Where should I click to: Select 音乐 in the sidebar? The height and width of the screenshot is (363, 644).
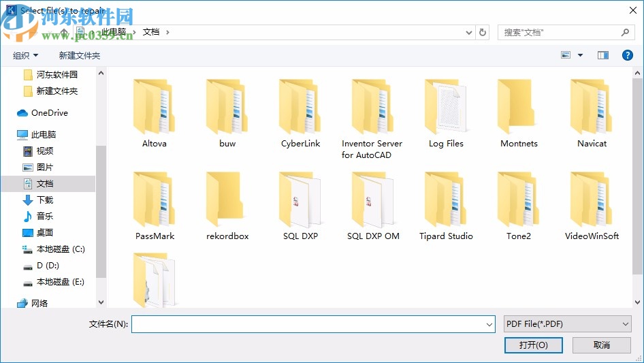tap(38, 217)
